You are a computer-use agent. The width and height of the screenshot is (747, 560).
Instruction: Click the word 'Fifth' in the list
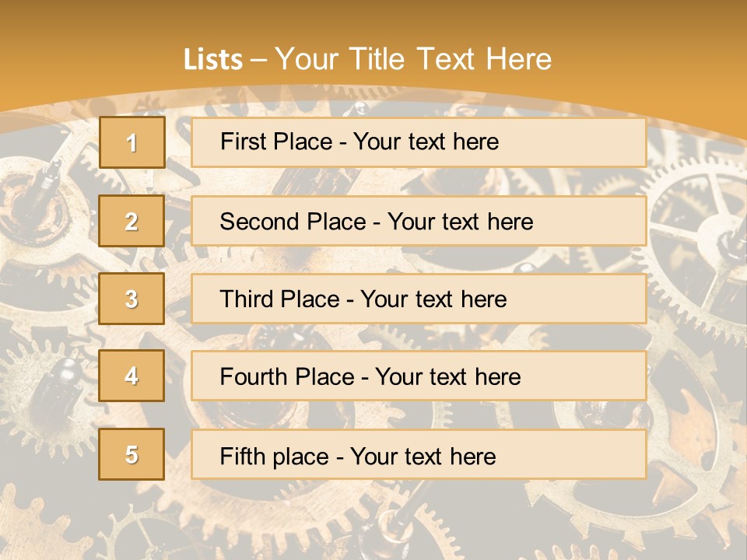(x=244, y=456)
